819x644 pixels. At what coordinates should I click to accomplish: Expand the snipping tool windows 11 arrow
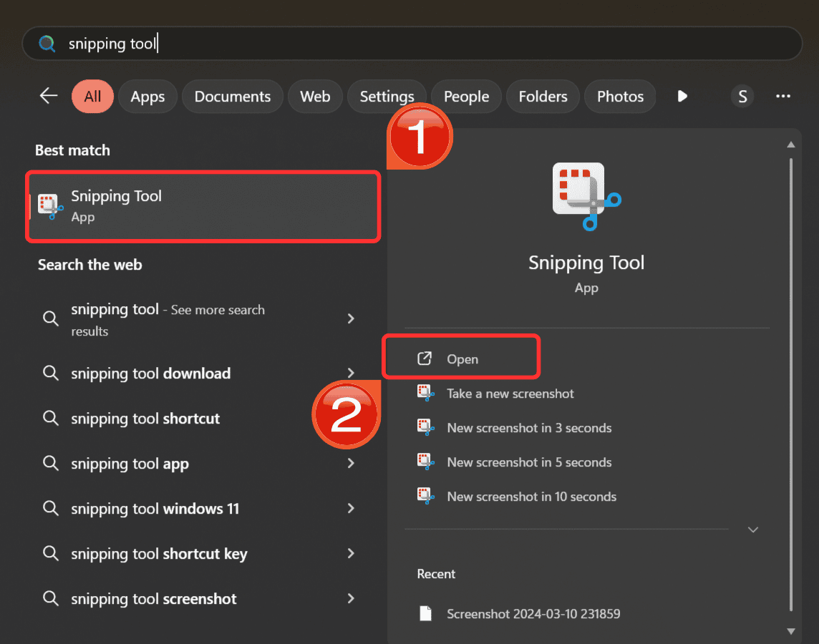[351, 509]
